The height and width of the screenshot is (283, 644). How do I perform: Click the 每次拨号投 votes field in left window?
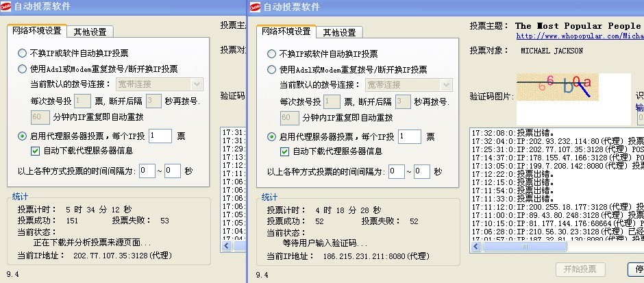82,101
